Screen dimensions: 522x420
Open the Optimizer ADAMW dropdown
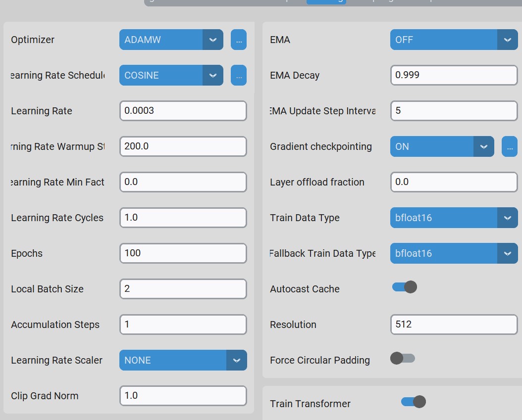[x=171, y=40]
